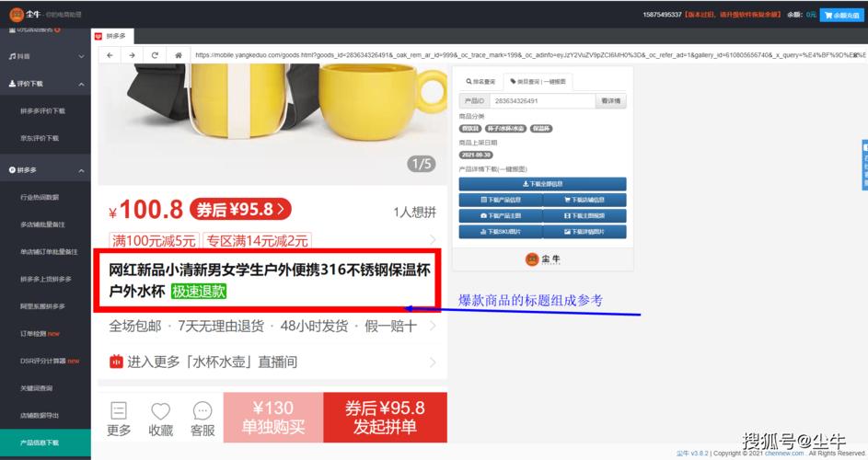Click 下载产品主图 button
This screenshot has height=460, width=868.
point(501,216)
